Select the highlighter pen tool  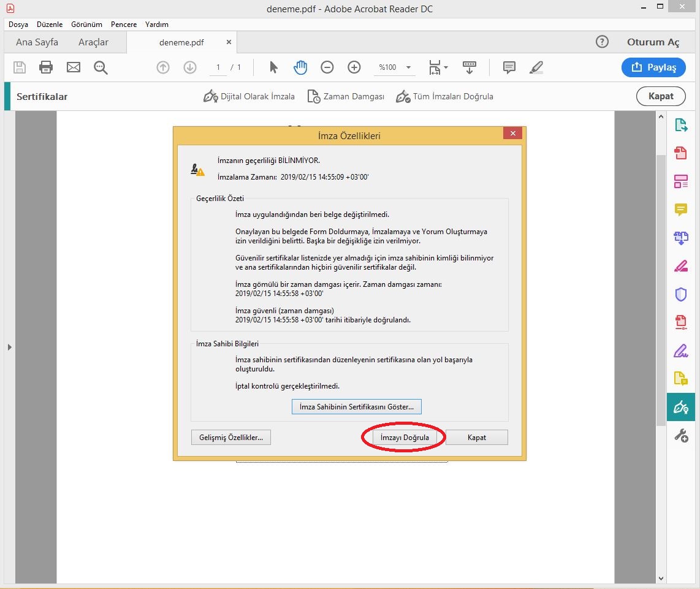tap(536, 67)
